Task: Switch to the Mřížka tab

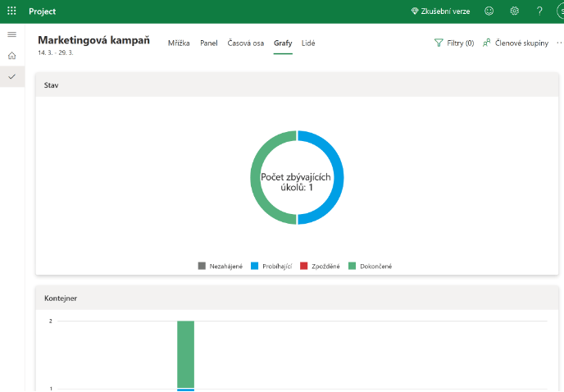Action: point(180,43)
